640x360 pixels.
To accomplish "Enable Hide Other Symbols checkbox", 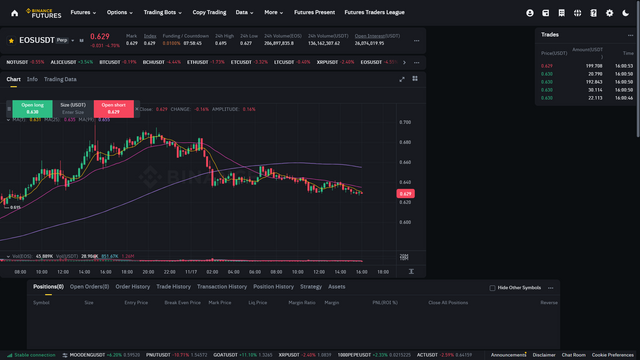I will point(492,288).
